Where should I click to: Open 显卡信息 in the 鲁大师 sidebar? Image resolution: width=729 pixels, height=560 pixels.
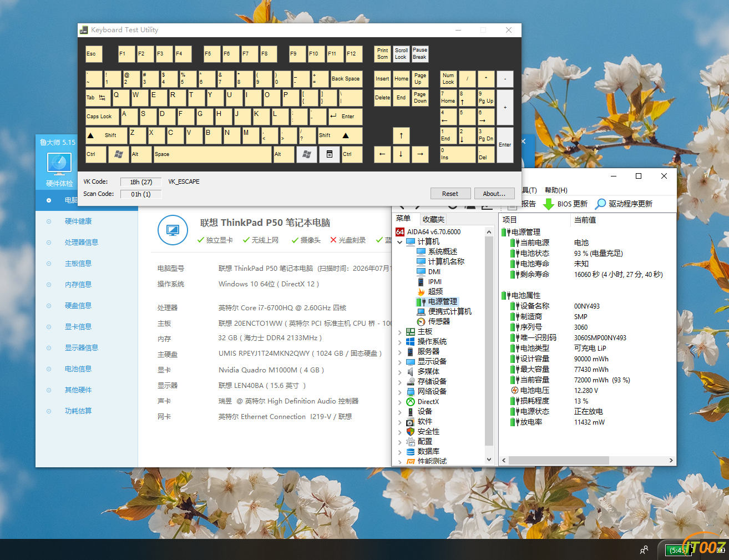[78, 326]
